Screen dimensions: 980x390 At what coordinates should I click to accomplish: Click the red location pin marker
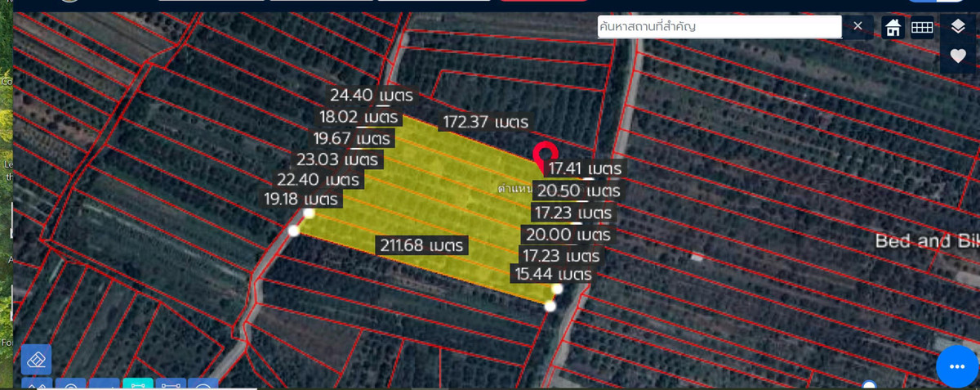(545, 155)
